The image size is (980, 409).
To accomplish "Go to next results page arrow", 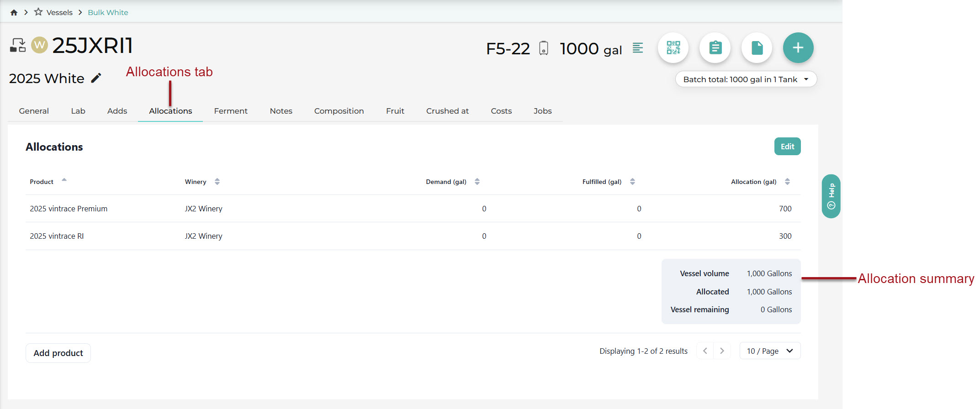I will (x=722, y=351).
